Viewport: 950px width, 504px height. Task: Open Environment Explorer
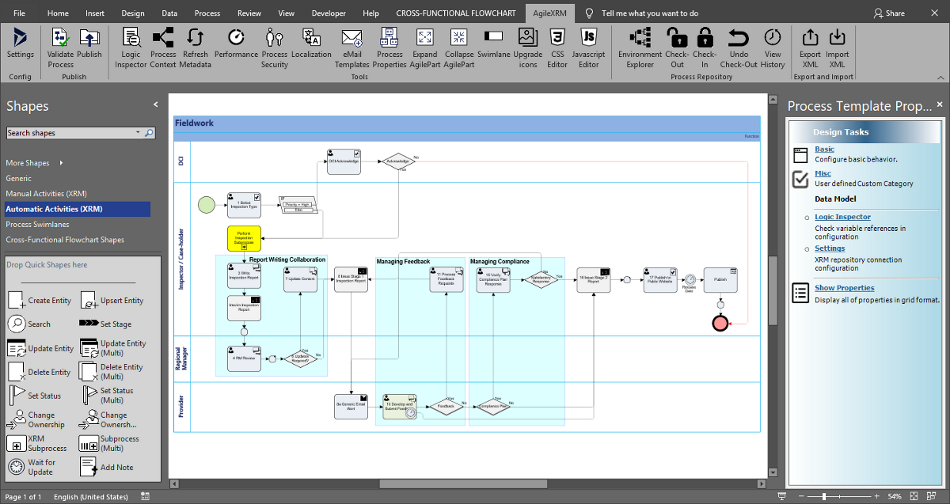tap(640, 47)
